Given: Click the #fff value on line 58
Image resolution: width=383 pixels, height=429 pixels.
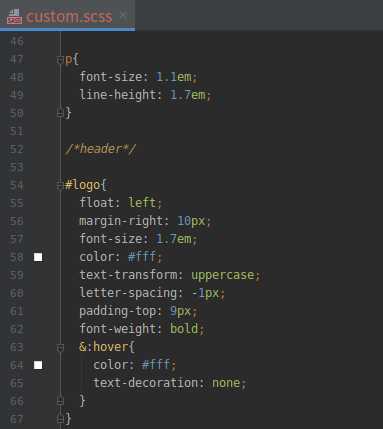Looking at the screenshot, I should click(142, 257).
